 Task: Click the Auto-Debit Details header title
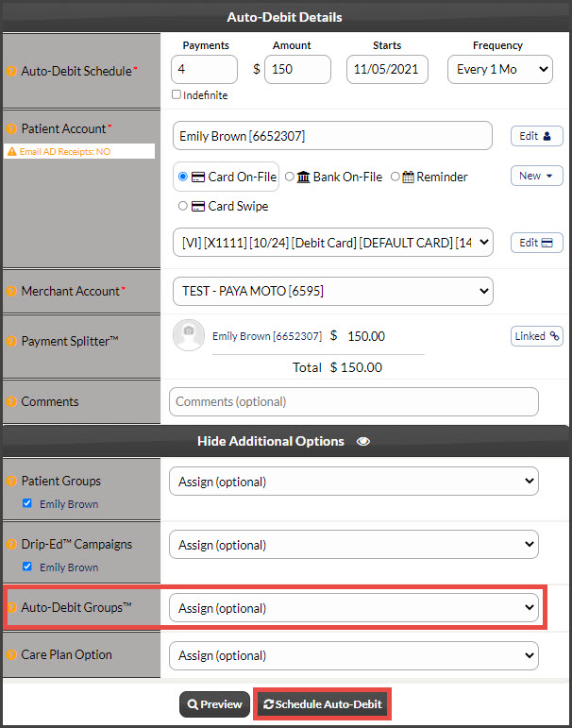click(285, 18)
